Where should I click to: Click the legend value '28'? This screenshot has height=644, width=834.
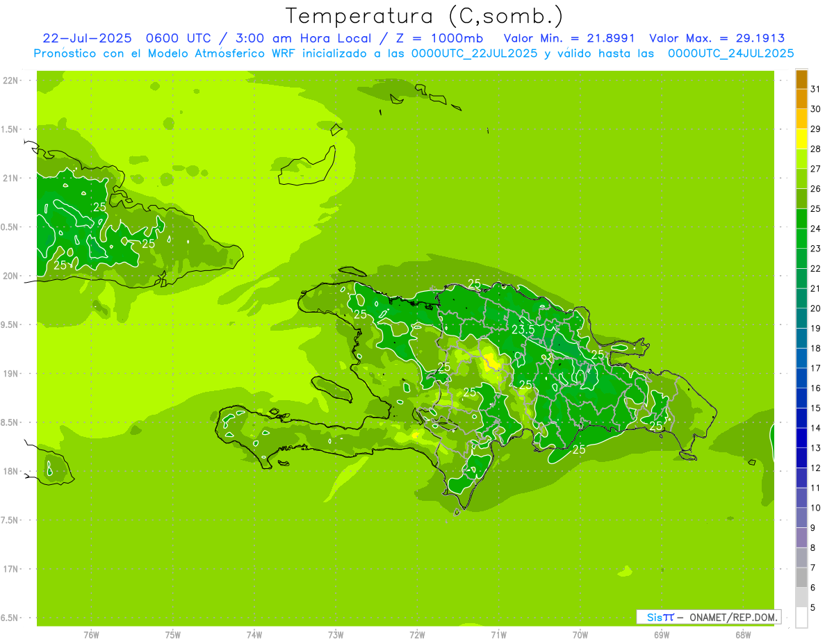coord(815,149)
